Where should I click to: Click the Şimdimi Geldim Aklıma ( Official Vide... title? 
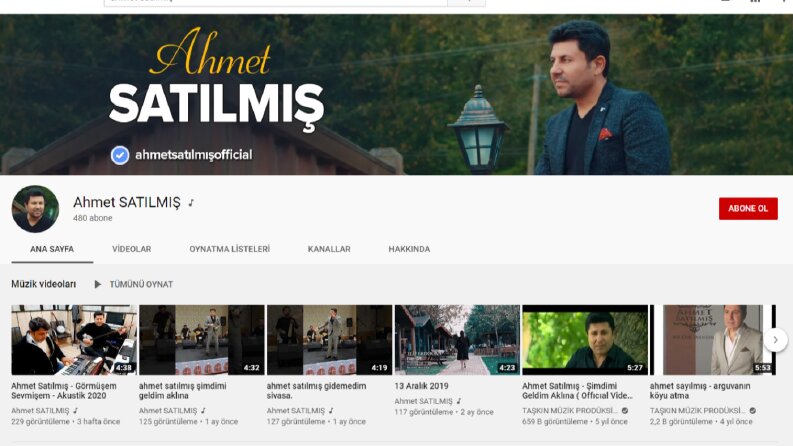pyautogui.click(x=577, y=390)
